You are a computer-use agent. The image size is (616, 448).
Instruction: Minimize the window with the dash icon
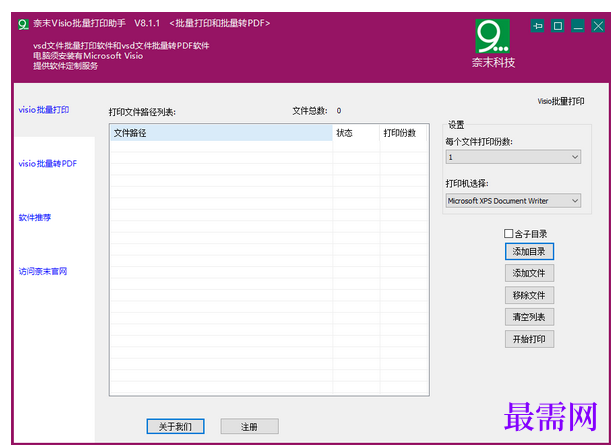click(x=578, y=26)
